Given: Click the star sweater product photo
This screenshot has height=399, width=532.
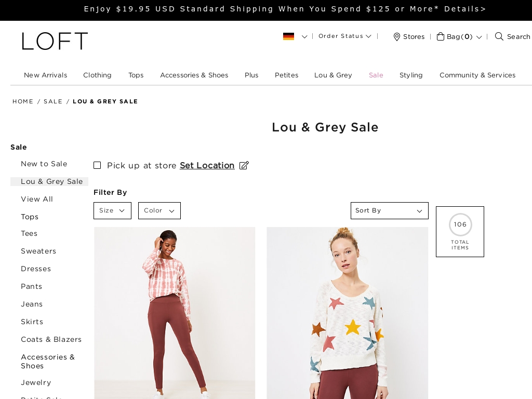Looking at the screenshot, I should point(347,312).
